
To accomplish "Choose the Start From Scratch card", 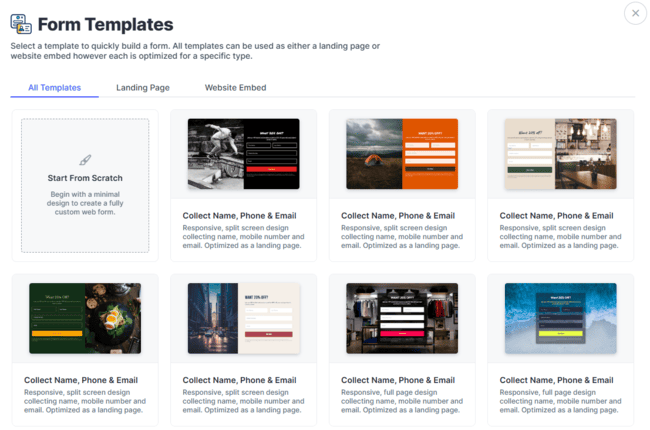I will [x=85, y=185].
